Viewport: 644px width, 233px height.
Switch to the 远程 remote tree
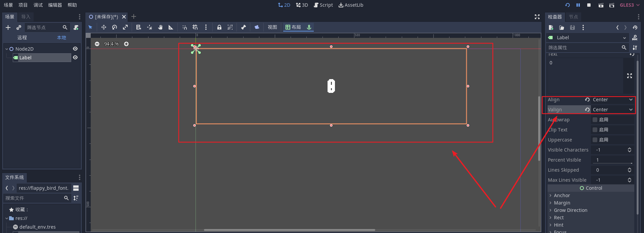[x=22, y=38]
